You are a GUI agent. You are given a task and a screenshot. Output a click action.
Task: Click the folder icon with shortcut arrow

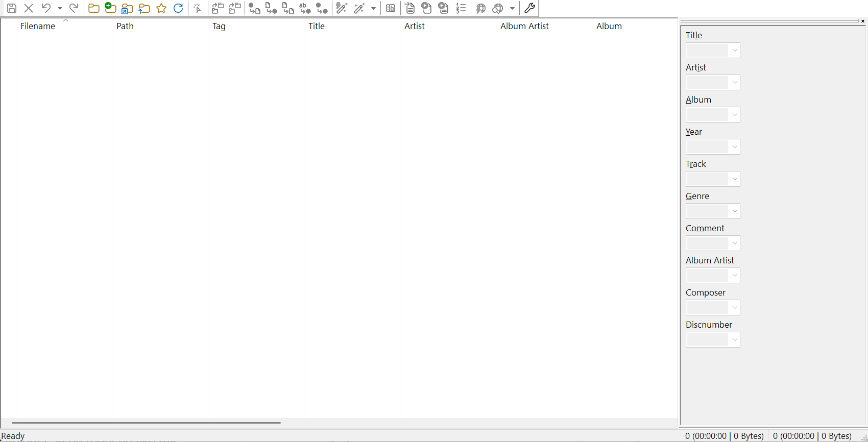pos(128,8)
